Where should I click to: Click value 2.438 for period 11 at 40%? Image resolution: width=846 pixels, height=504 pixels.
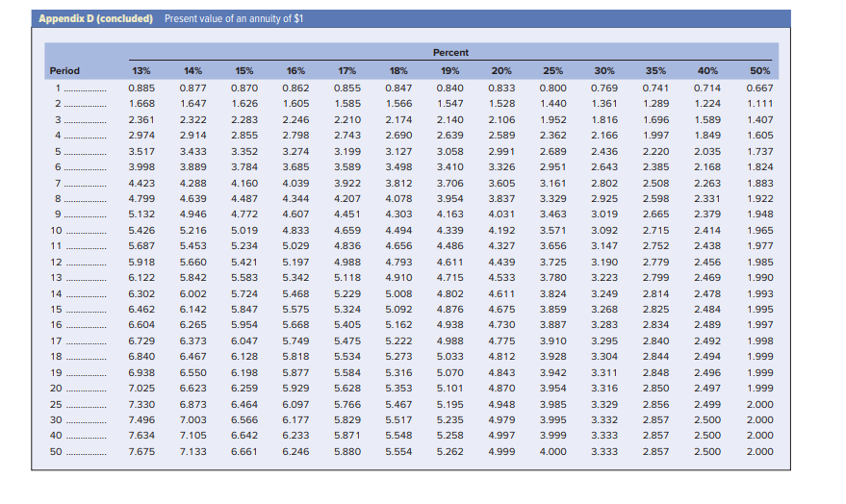(x=707, y=246)
